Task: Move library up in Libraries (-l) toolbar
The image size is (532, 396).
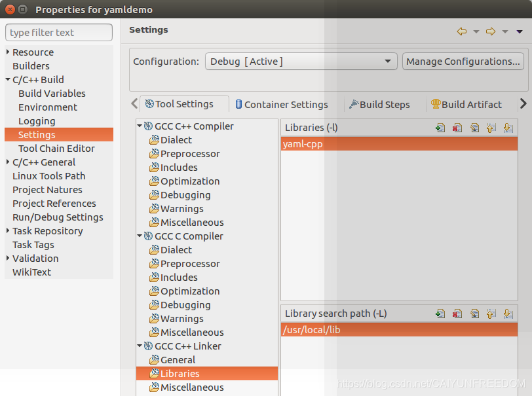Action: [491, 128]
